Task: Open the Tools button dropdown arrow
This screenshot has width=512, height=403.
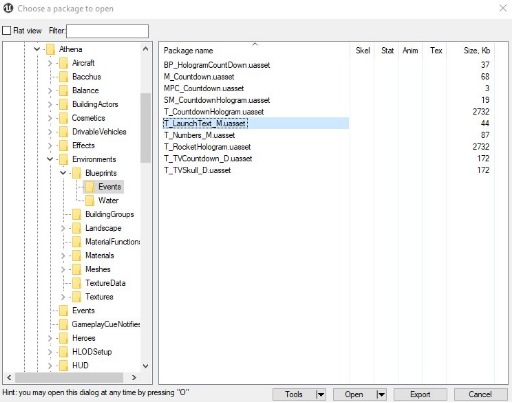Action: (x=320, y=394)
